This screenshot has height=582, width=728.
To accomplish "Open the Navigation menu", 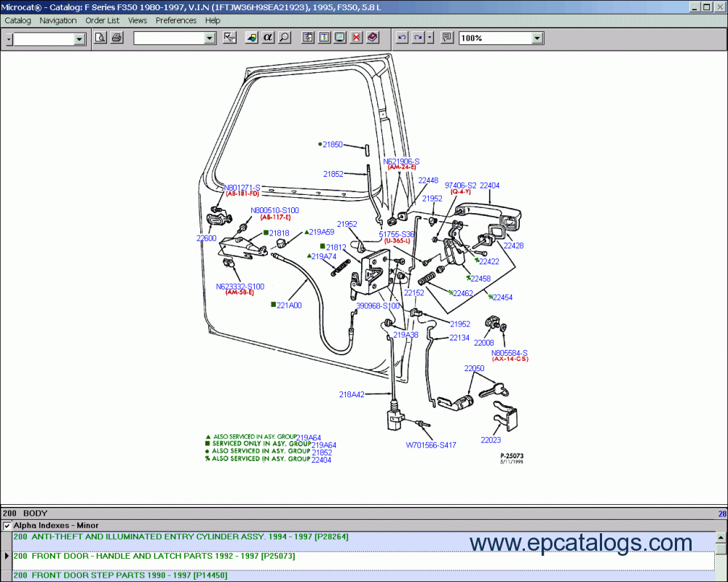I will [58, 20].
